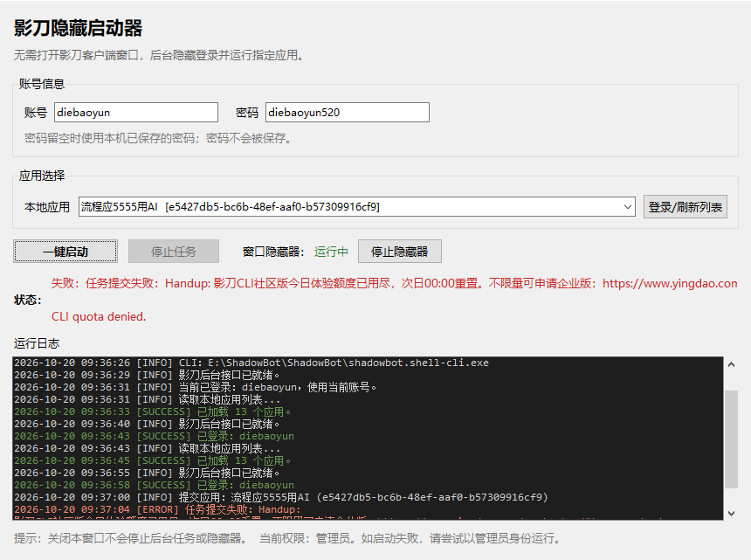Click the 一键启动 button
751x560 pixels.
click(65, 252)
